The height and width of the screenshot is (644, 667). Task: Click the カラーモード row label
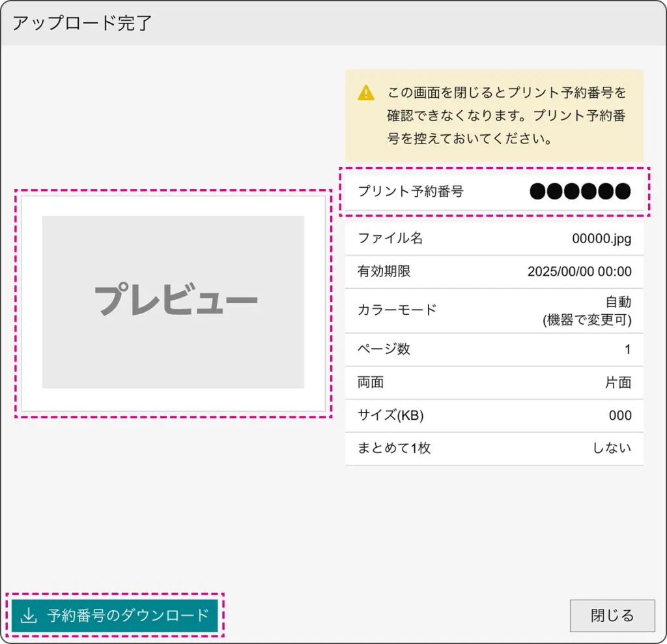(397, 310)
